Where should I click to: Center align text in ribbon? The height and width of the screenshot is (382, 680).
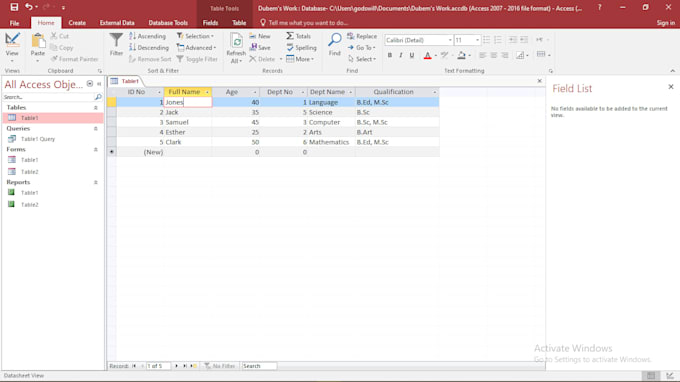point(494,55)
